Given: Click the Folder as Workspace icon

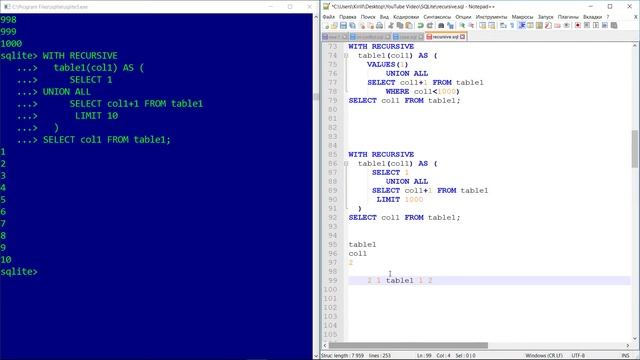Looking at the screenshot, I should tap(557, 25).
